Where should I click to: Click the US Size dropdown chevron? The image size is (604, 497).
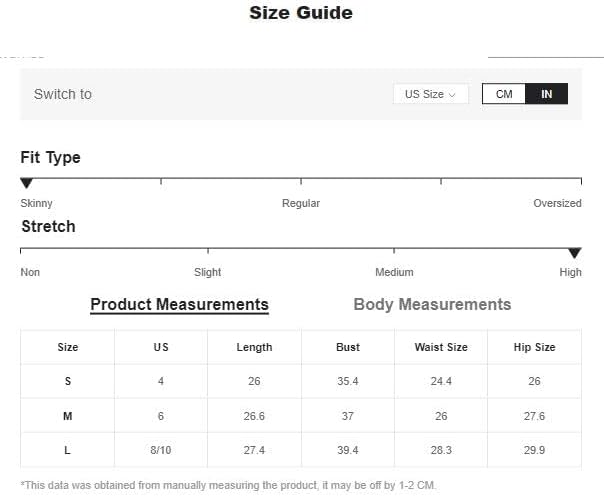452,95
